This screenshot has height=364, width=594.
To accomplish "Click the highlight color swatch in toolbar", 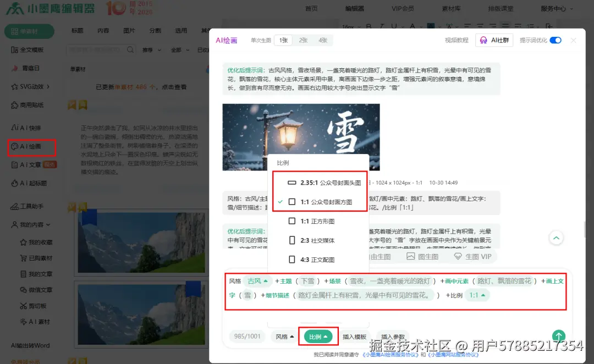I will 431,26.
